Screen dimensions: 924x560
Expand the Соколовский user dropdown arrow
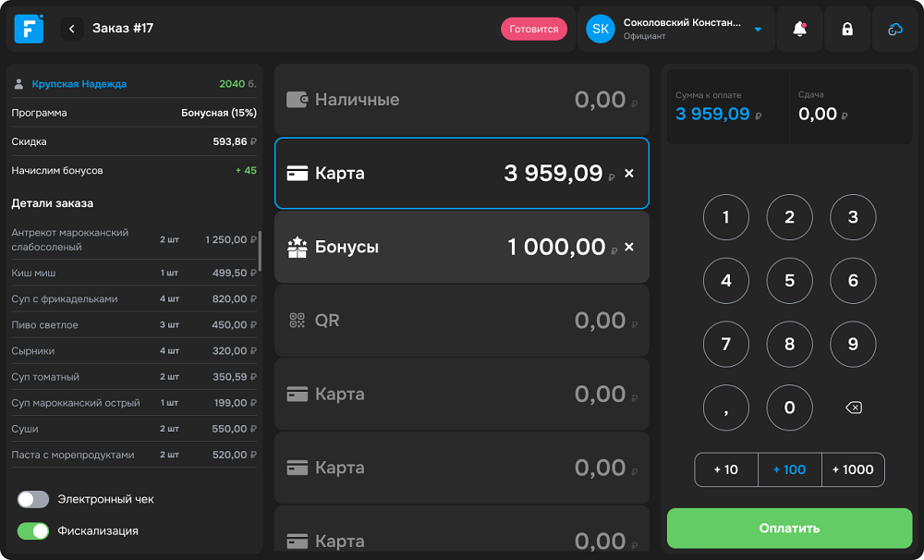click(758, 30)
